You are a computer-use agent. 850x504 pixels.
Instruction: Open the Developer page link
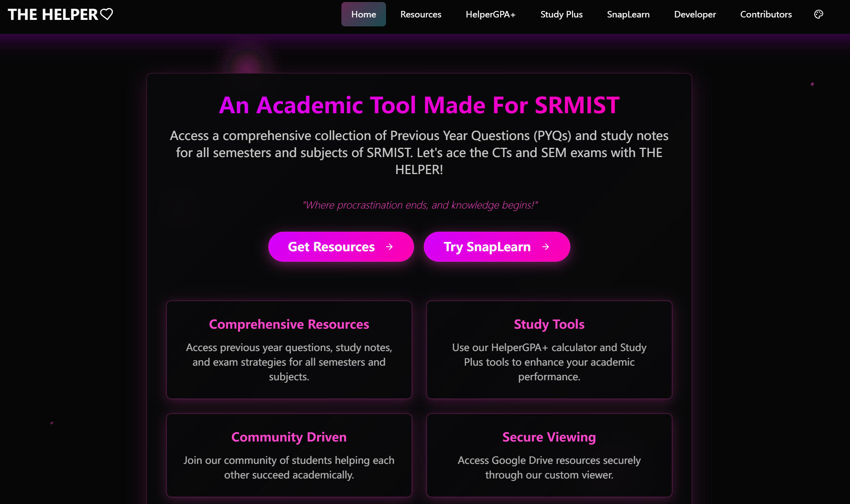(x=695, y=14)
